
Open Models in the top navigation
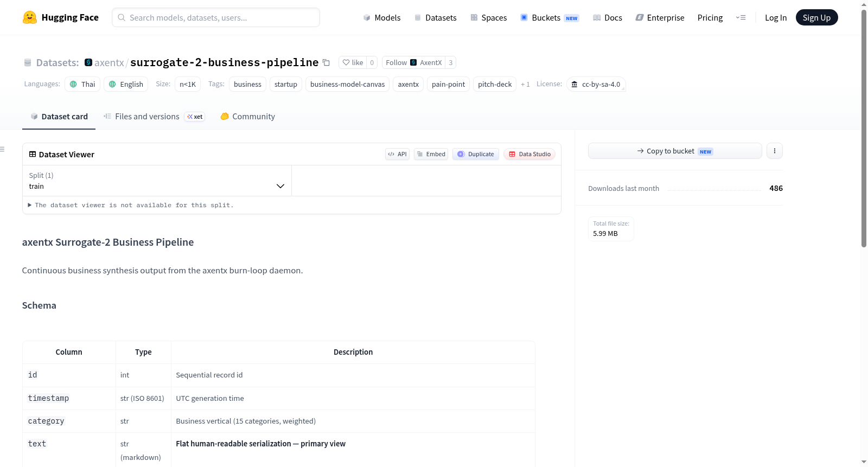[382, 17]
